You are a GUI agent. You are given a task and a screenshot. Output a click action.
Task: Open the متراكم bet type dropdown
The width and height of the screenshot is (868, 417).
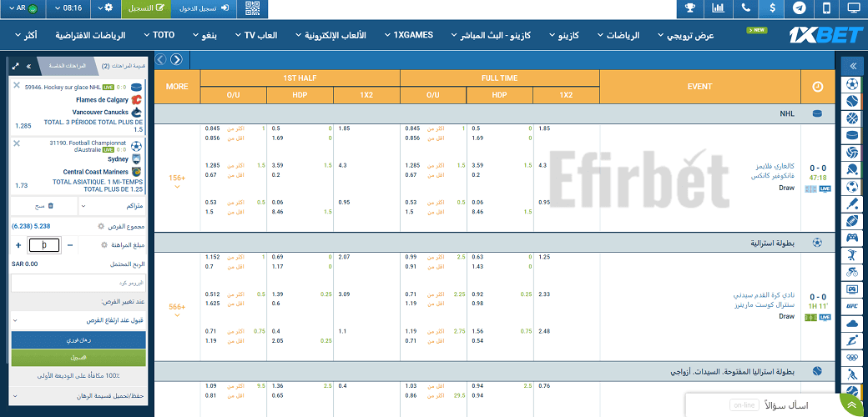[x=113, y=206]
